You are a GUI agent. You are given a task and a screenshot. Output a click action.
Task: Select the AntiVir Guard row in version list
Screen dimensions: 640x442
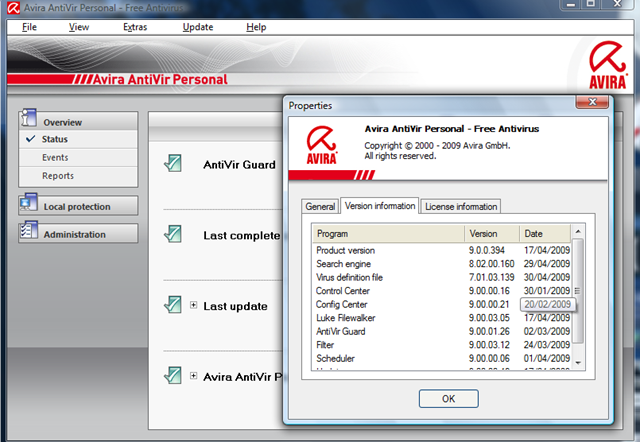click(442, 331)
